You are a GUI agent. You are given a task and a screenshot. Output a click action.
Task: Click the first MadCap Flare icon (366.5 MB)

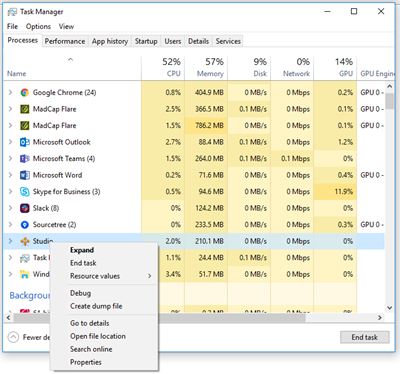[25, 109]
